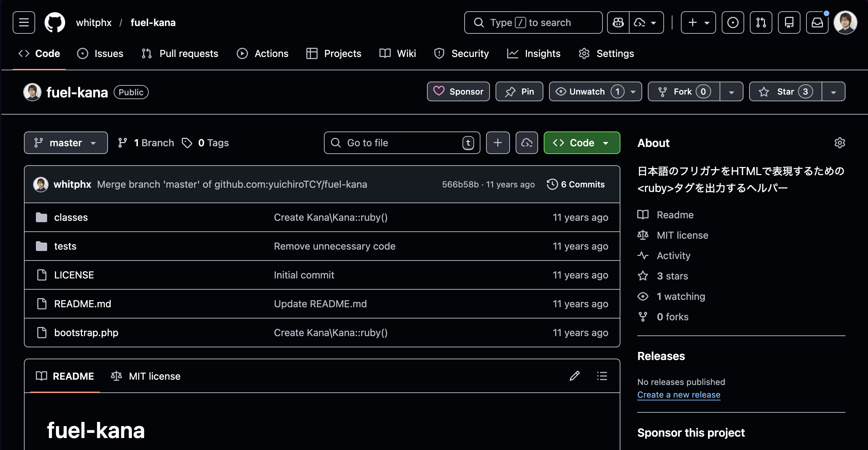The image size is (868, 450).
Task: Open the global navigation hamburger menu
Action: click(x=24, y=22)
